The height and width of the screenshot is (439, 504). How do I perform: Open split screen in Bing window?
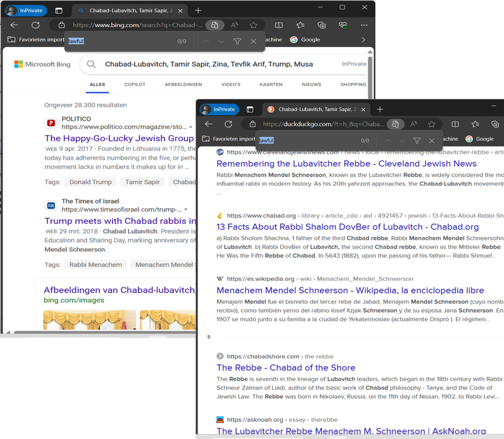[x=279, y=25]
